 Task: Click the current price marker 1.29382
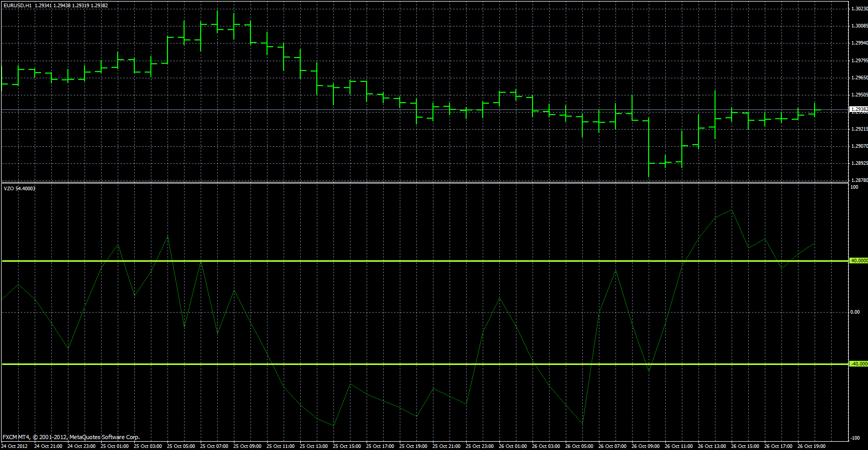(859, 109)
